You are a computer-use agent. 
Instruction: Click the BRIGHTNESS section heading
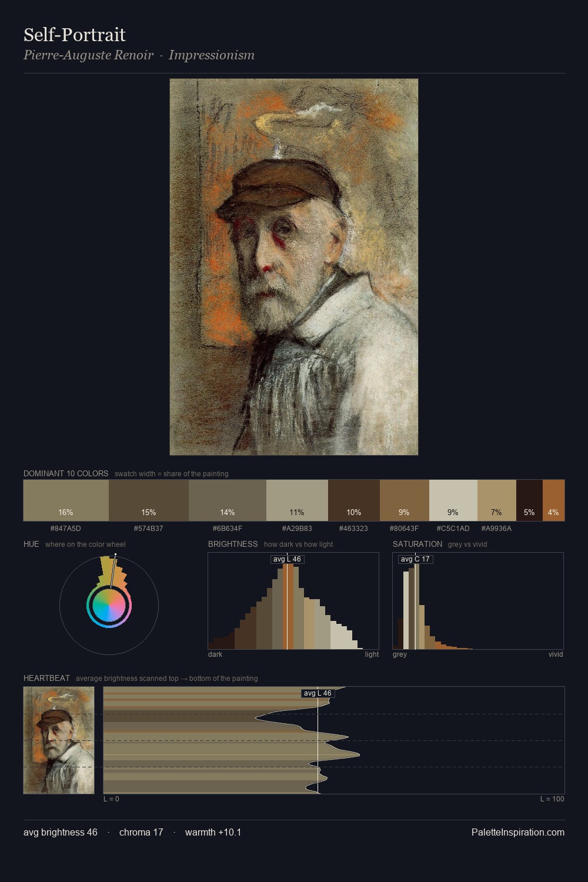(233, 544)
